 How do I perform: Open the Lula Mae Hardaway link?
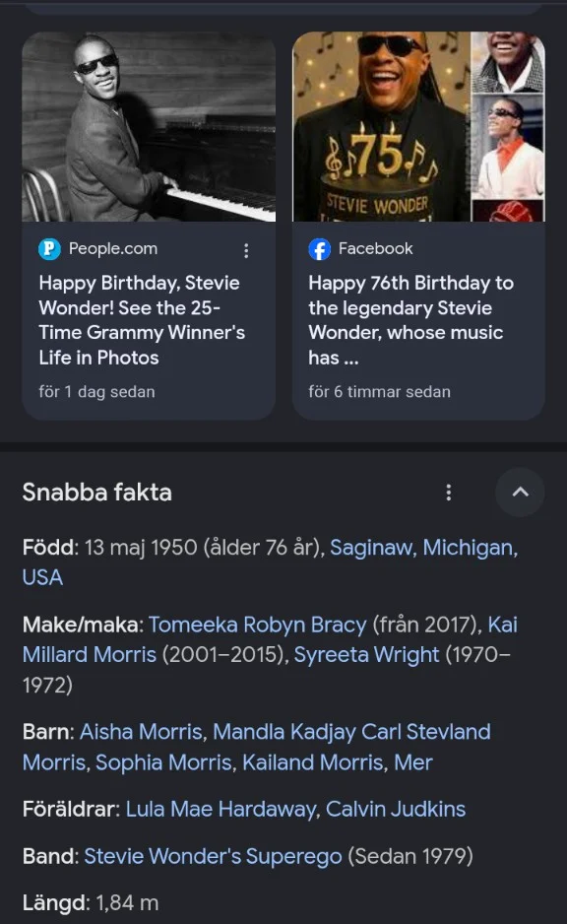click(x=220, y=809)
